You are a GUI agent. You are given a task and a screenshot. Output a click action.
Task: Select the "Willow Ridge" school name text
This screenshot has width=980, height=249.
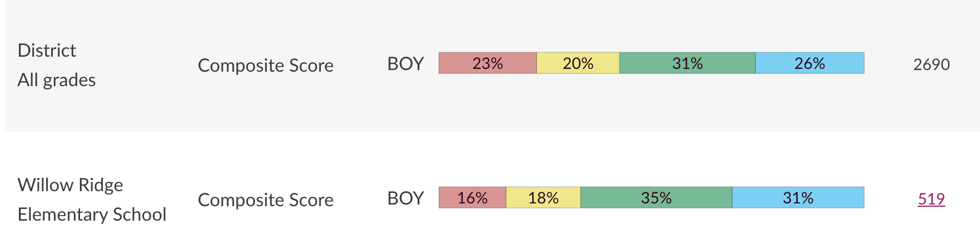pyautogui.click(x=71, y=185)
